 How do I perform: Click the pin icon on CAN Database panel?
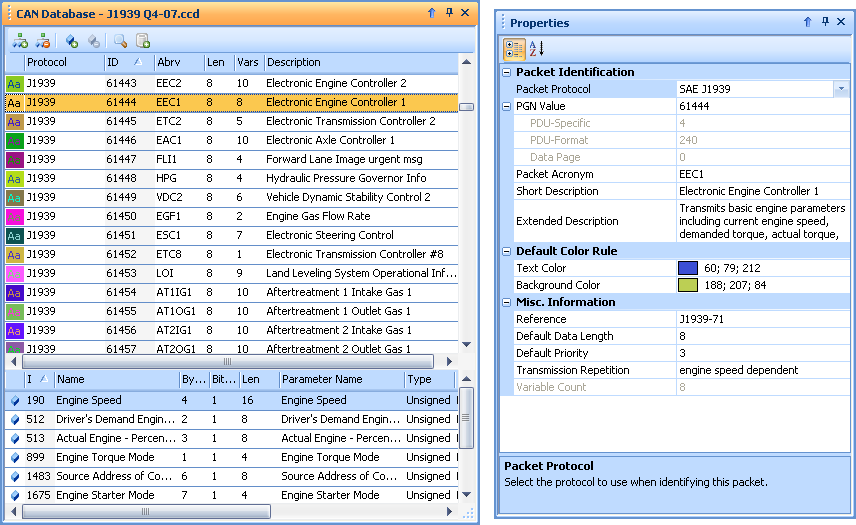449,13
